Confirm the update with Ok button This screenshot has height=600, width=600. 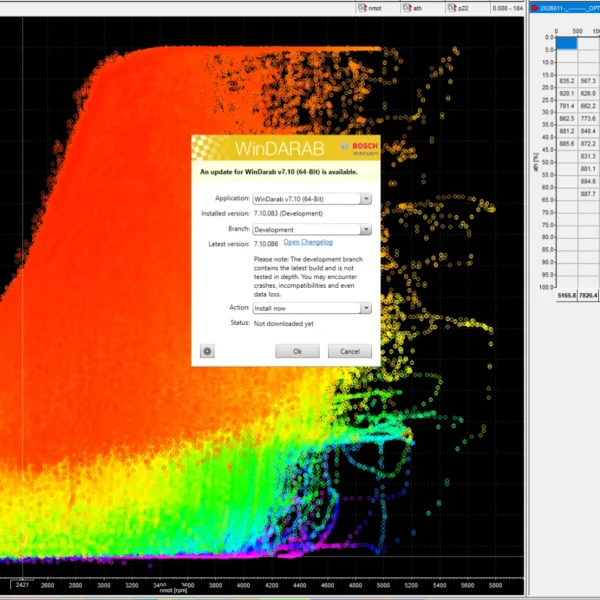pyautogui.click(x=297, y=351)
